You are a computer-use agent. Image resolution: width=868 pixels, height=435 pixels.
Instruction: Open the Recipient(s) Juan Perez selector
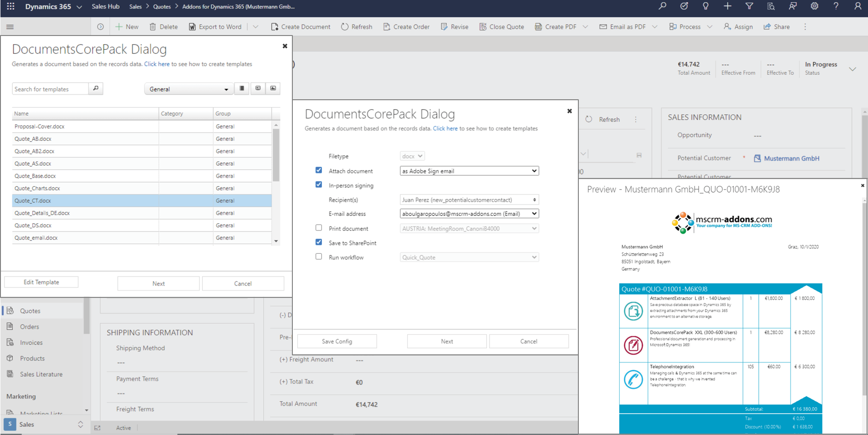click(x=469, y=200)
